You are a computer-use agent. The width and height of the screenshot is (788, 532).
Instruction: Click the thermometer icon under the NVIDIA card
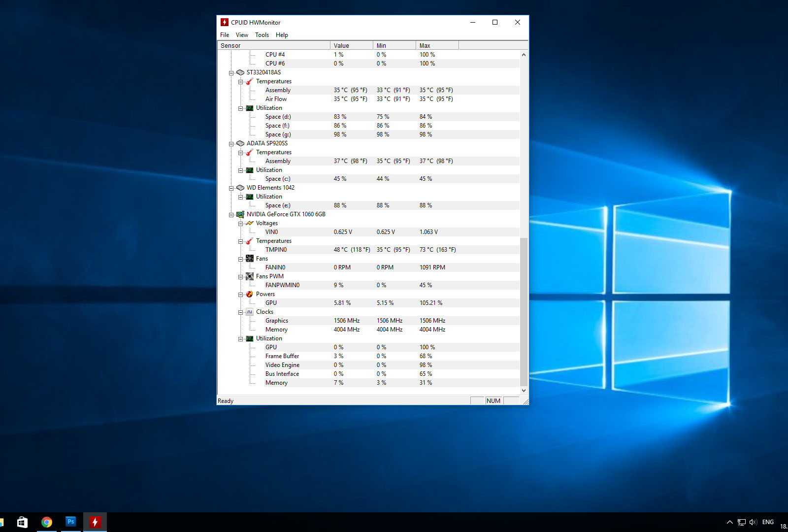pyautogui.click(x=250, y=241)
